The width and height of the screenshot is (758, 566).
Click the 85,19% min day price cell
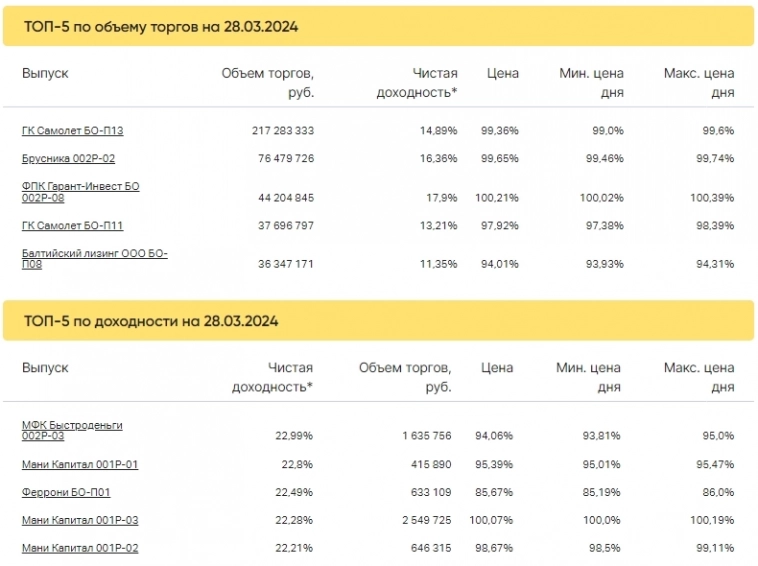(x=600, y=492)
